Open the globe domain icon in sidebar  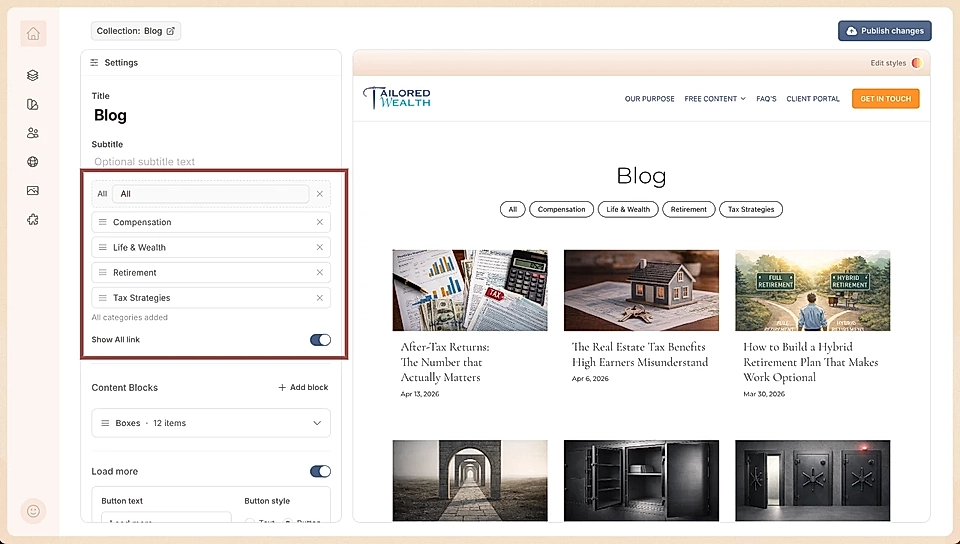coord(33,162)
